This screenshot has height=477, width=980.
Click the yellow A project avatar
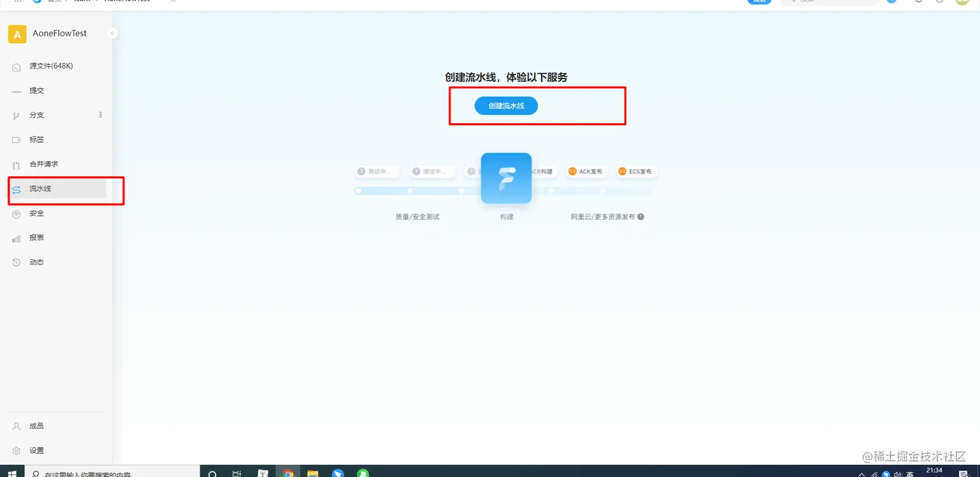[x=17, y=34]
